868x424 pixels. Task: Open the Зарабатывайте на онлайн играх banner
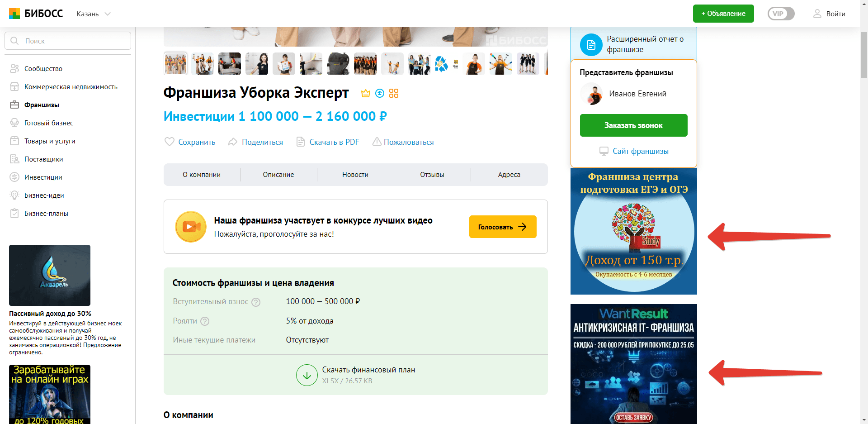tap(50, 394)
